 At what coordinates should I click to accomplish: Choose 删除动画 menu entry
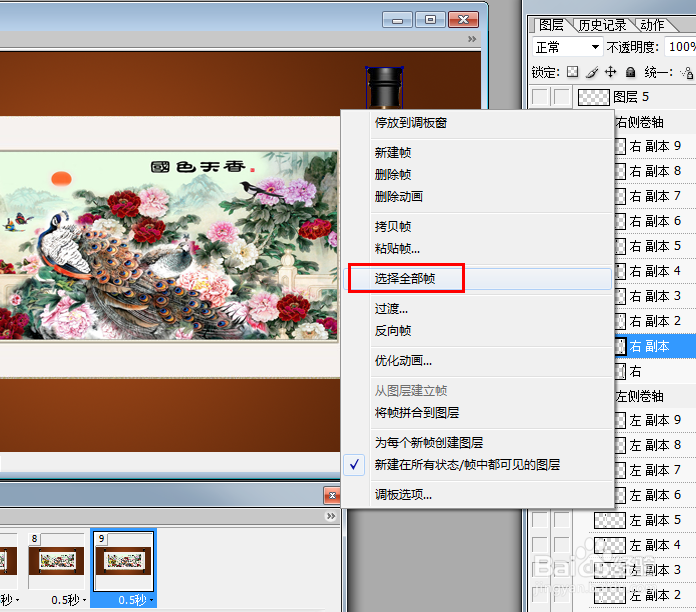(x=478, y=197)
